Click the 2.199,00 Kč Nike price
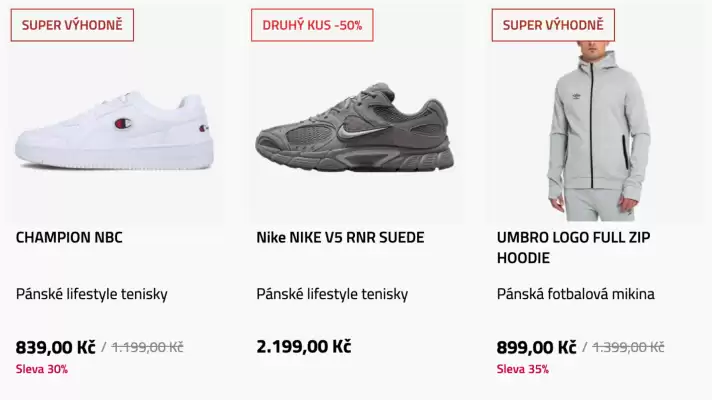Viewport: 712px width, 400px height. click(304, 347)
